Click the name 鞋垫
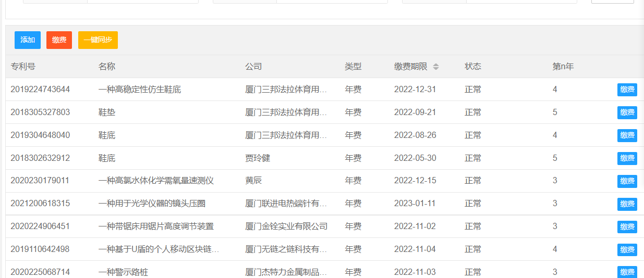Image resolution: width=644 pixels, height=278 pixels. [107, 112]
